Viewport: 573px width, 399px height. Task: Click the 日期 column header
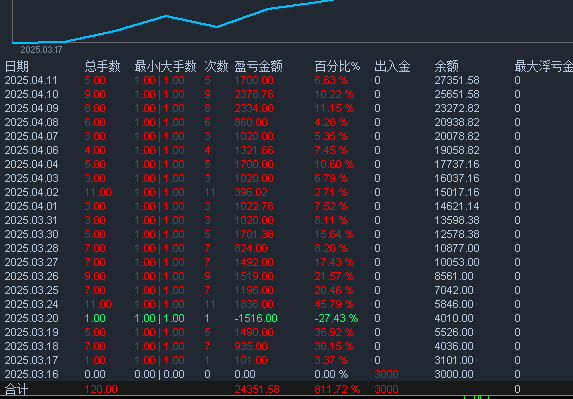point(17,66)
